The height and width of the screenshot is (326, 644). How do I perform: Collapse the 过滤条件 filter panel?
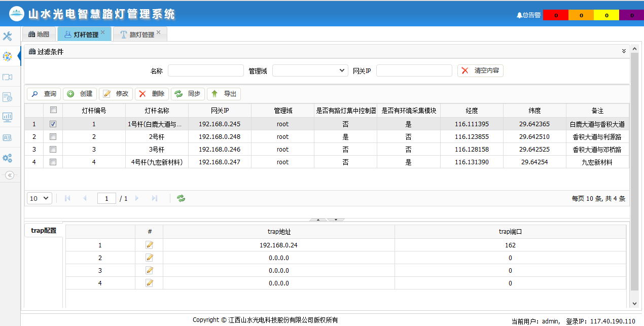[x=624, y=51]
